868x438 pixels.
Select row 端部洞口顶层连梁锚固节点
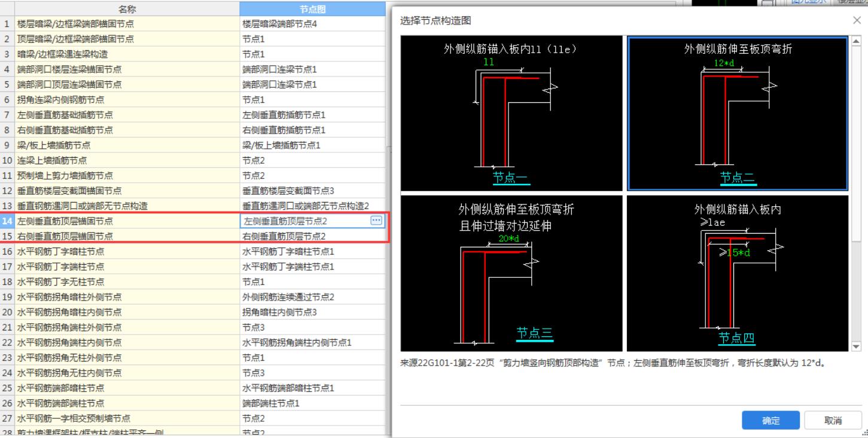click(127, 85)
